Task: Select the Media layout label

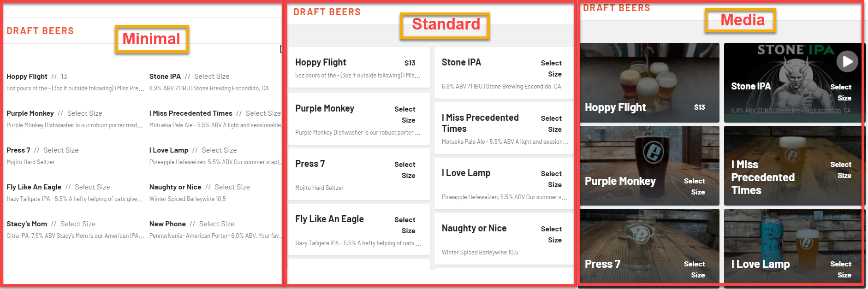Action: pyautogui.click(x=742, y=20)
